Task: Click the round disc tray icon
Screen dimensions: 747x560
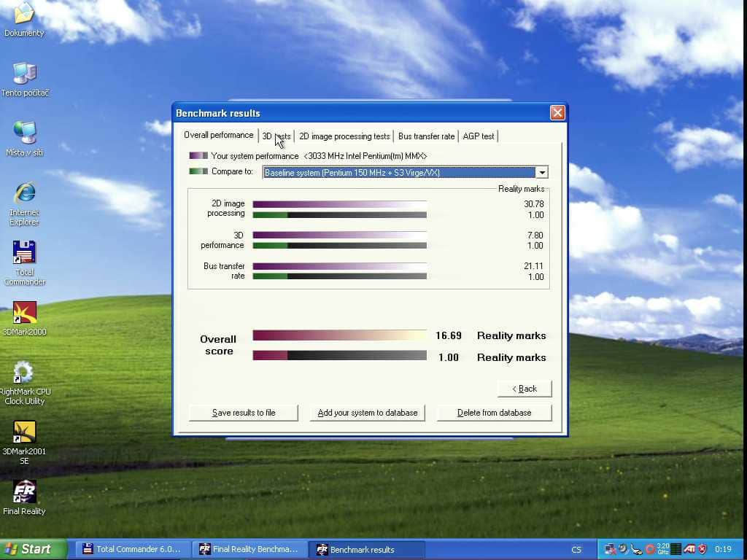Action: tap(623, 549)
